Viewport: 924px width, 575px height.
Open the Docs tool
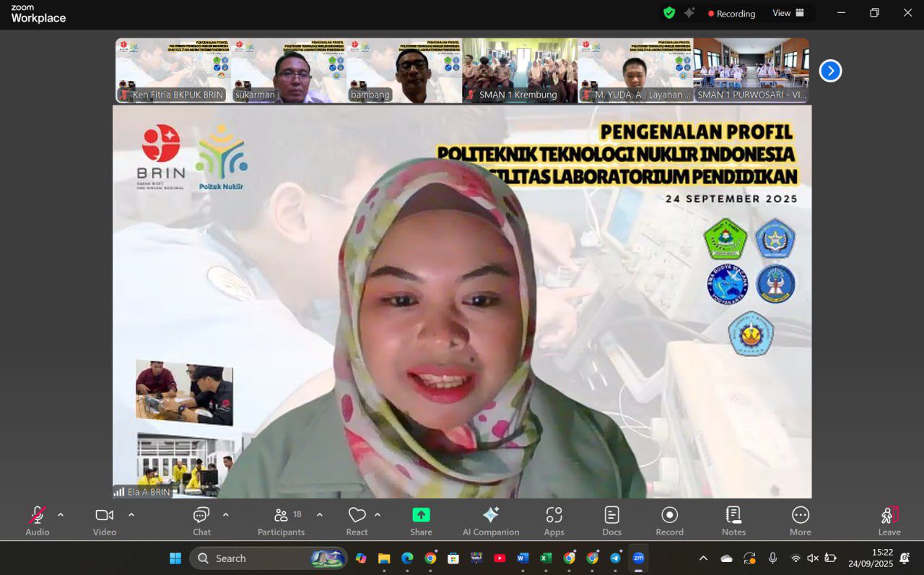click(x=611, y=521)
